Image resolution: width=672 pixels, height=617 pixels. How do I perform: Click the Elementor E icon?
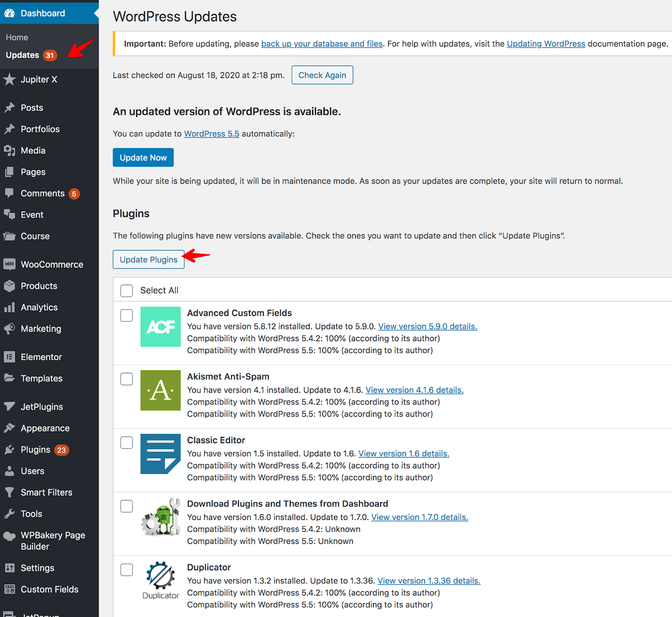tap(10, 357)
